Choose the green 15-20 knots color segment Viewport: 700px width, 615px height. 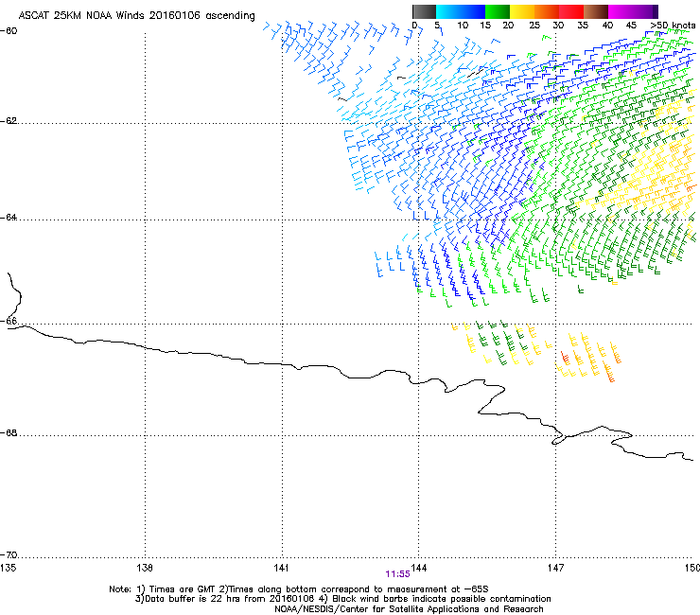(498, 11)
